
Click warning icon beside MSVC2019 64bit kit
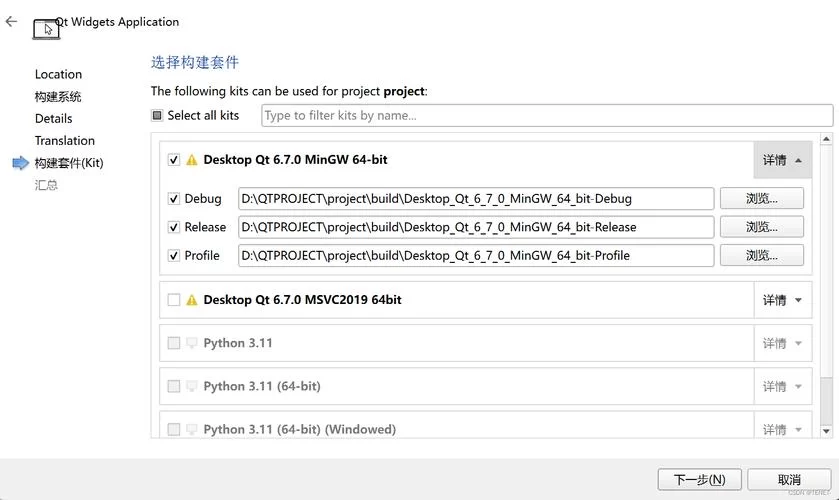pos(192,300)
